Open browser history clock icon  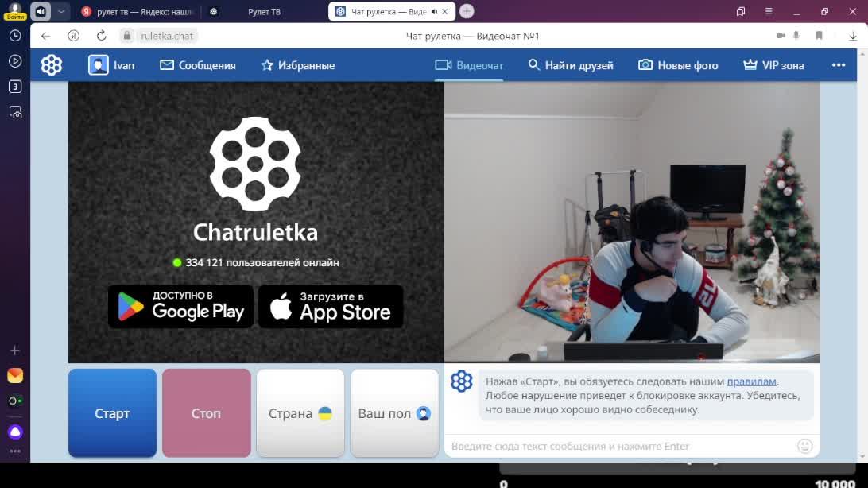tap(15, 36)
